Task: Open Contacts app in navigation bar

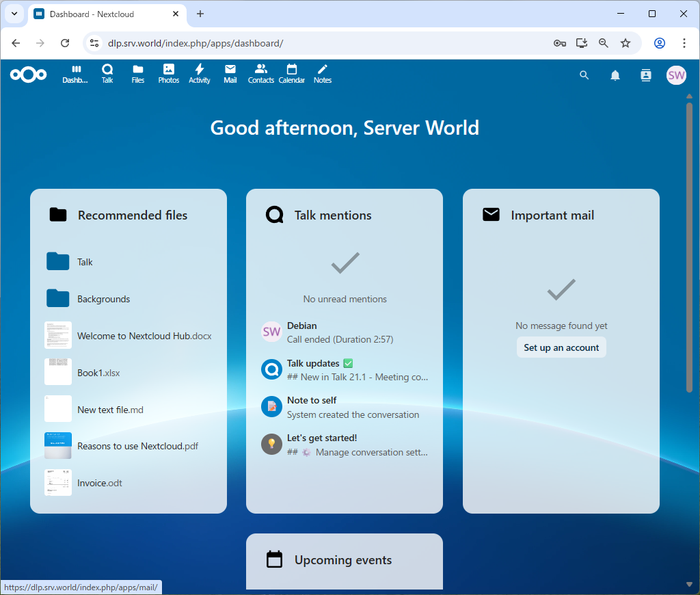Action: 261,74
